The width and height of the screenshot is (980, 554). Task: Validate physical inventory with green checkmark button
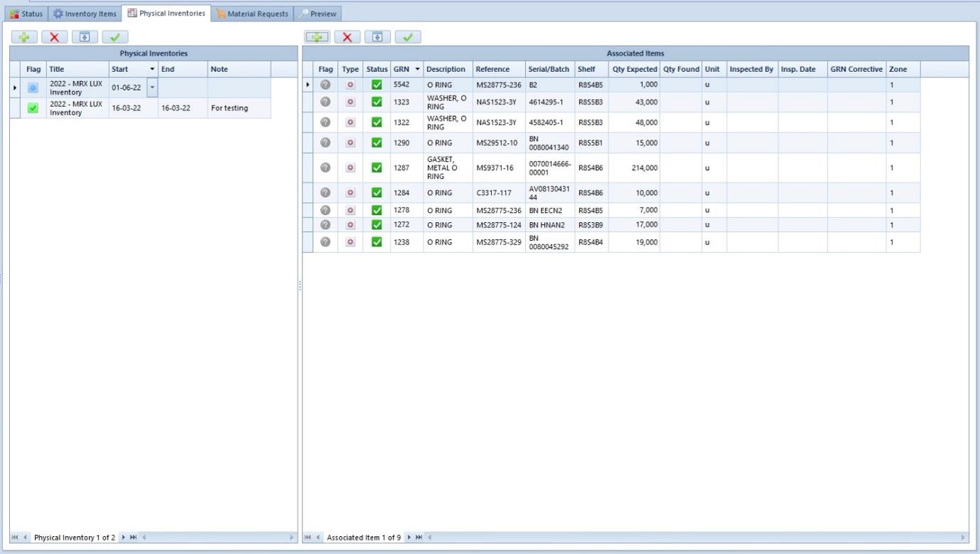click(115, 37)
